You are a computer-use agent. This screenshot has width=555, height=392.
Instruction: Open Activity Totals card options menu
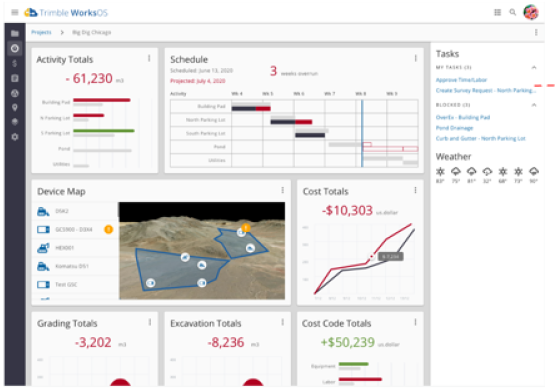(149, 58)
